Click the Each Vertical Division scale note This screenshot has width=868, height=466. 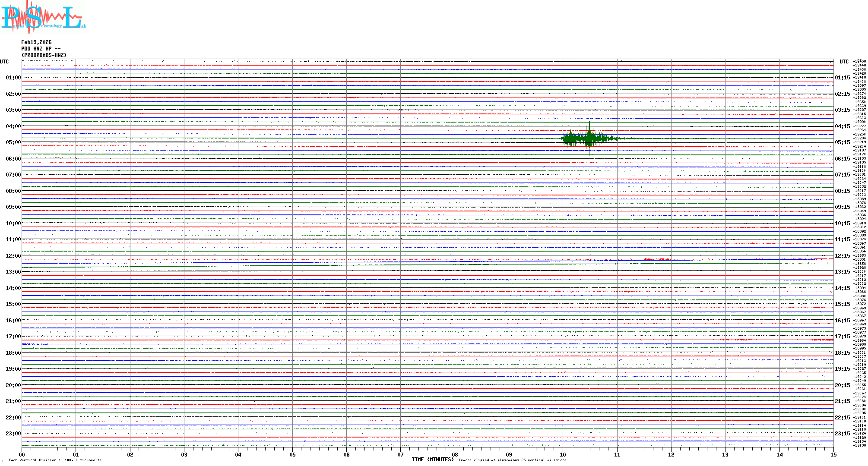(55, 460)
